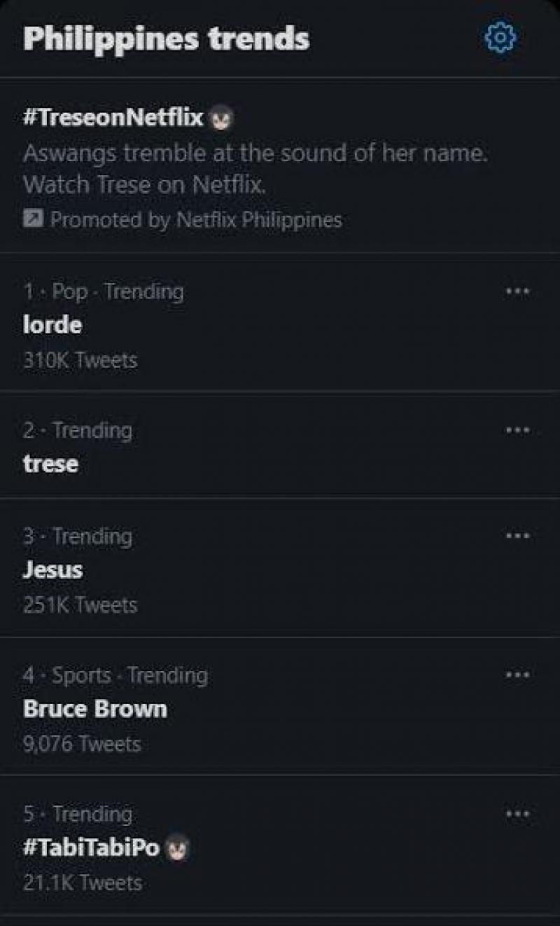Open the Jesus trending topic

click(x=53, y=570)
